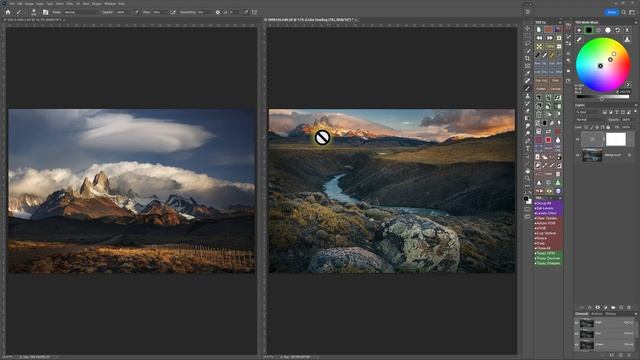Select the Rectangular Marquee tool

(x=527, y=36)
